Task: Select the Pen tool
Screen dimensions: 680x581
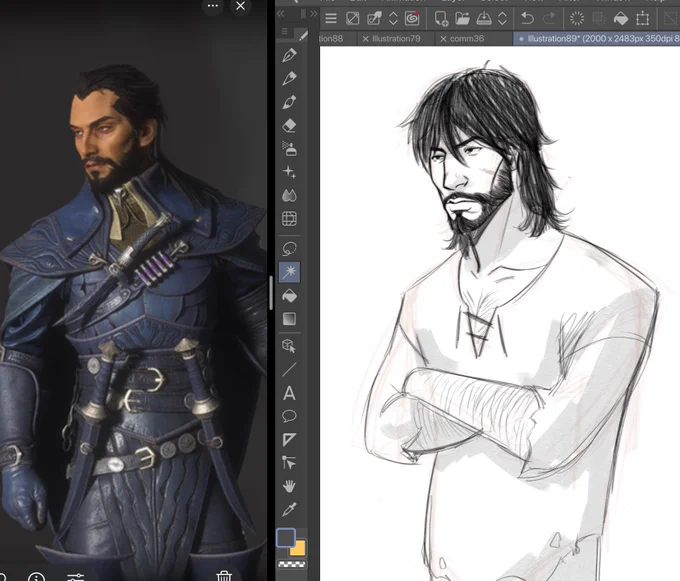Action: click(x=289, y=55)
